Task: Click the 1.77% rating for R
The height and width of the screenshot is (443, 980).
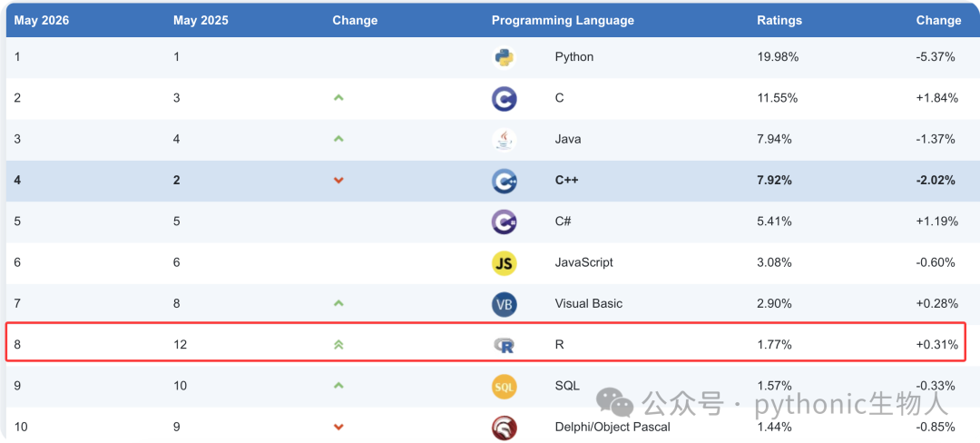Action: click(x=774, y=344)
